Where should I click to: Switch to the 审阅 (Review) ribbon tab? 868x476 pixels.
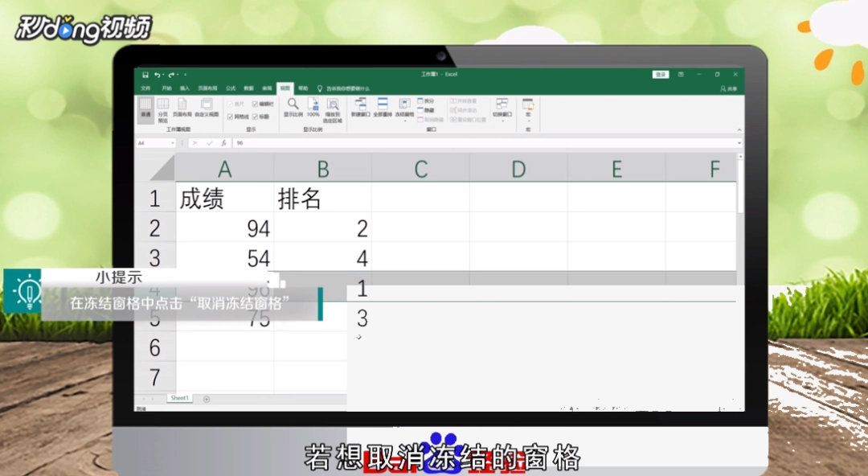(267, 88)
